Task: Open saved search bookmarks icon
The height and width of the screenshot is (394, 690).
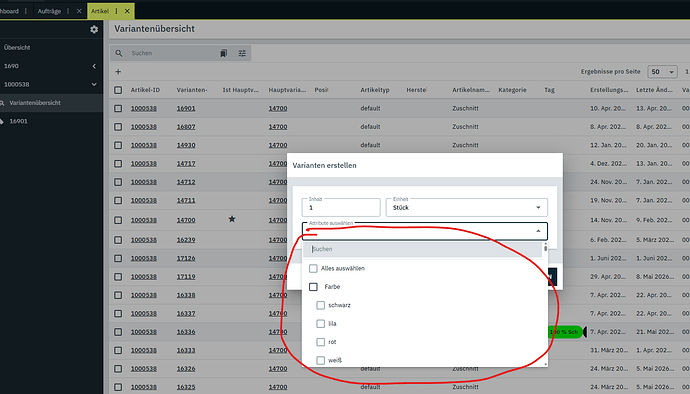Action: (x=224, y=53)
